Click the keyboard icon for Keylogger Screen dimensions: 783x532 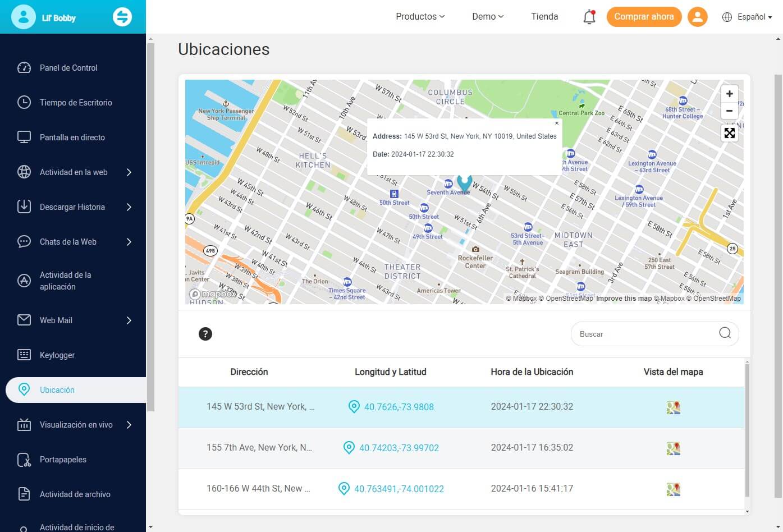pyautogui.click(x=24, y=355)
